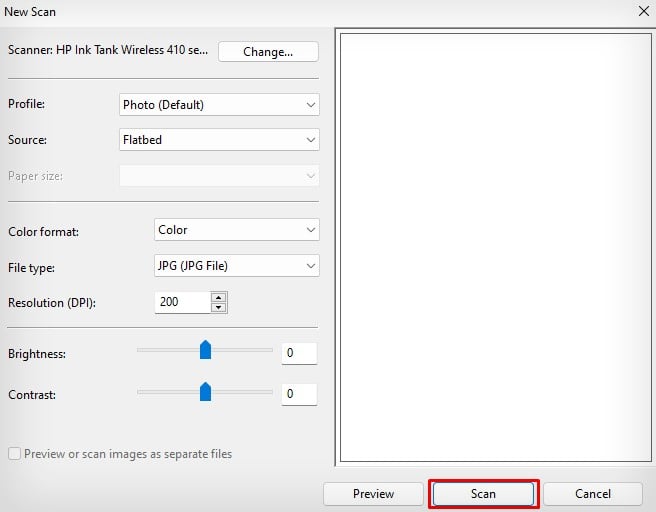Image resolution: width=656 pixels, height=512 pixels.
Task: Open the Color format dropdown
Action: coord(237,230)
